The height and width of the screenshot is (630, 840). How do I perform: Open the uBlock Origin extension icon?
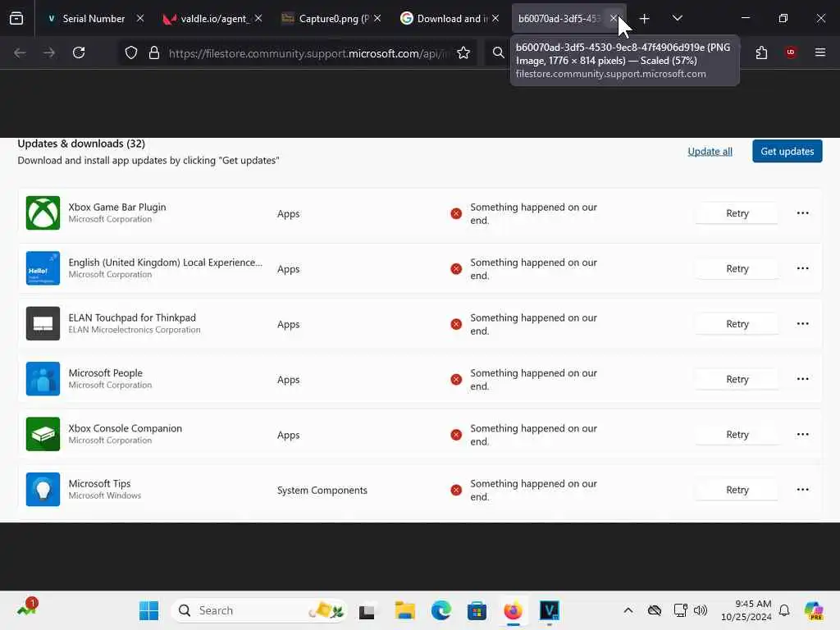(x=791, y=52)
